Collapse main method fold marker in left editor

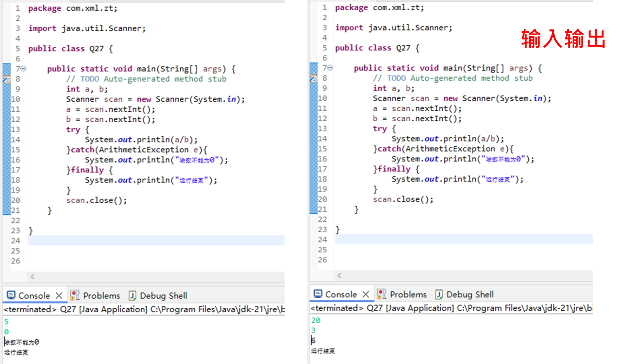24,69
